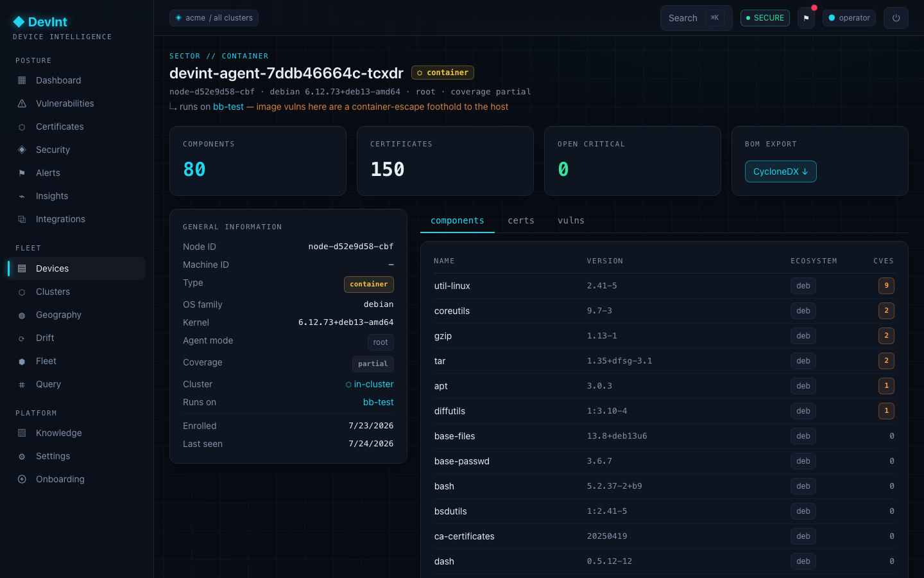Click the Search field
The height and width of the screenshot is (578, 924).
click(x=696, y=18)
